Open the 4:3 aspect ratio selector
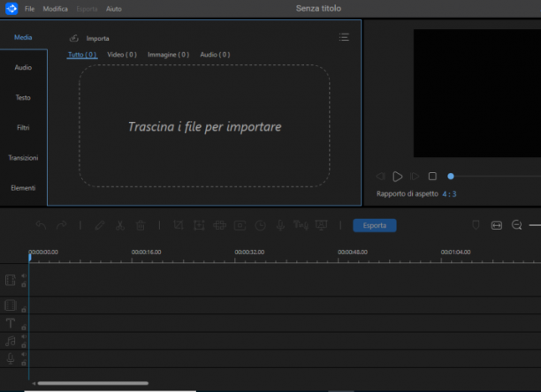This screenshot has width=541, height=392. (449, 194)
